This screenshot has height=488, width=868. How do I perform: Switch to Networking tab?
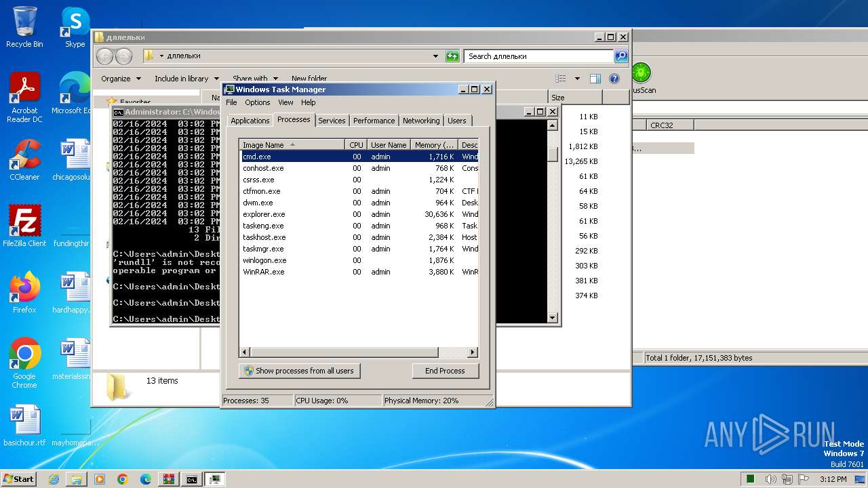coord(421,121)
